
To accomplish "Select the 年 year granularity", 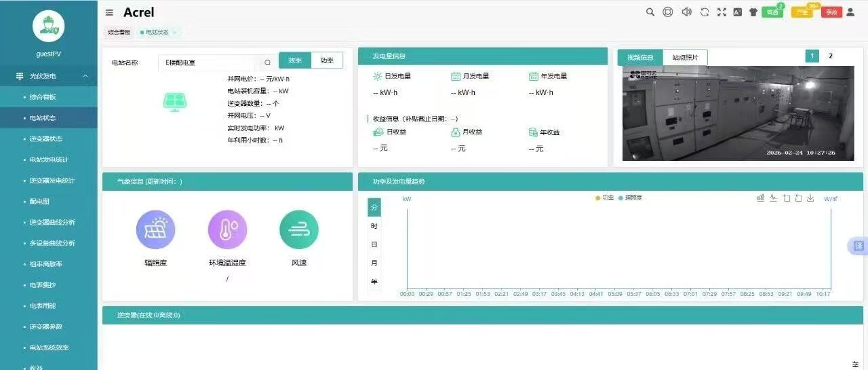I will coord(374,282).
